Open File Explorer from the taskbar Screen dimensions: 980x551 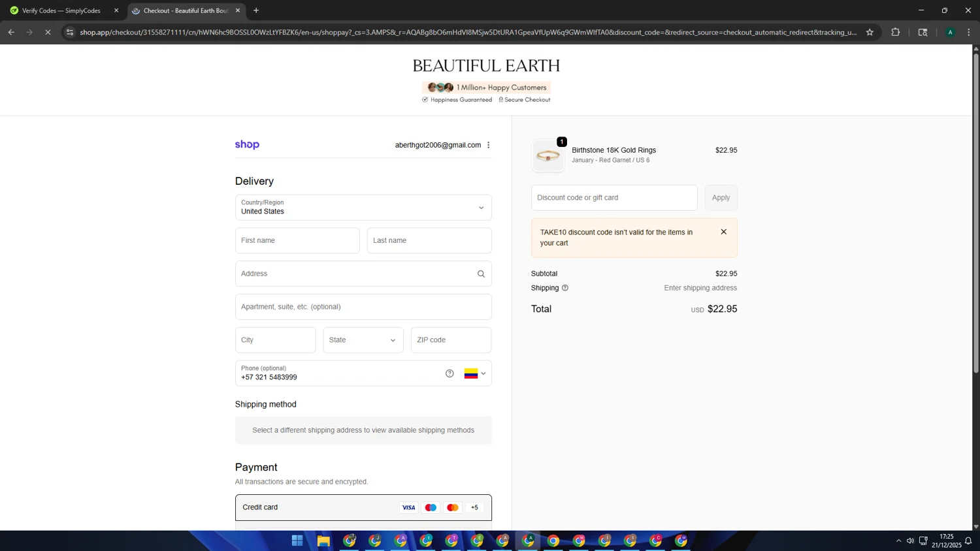(323, 541)
